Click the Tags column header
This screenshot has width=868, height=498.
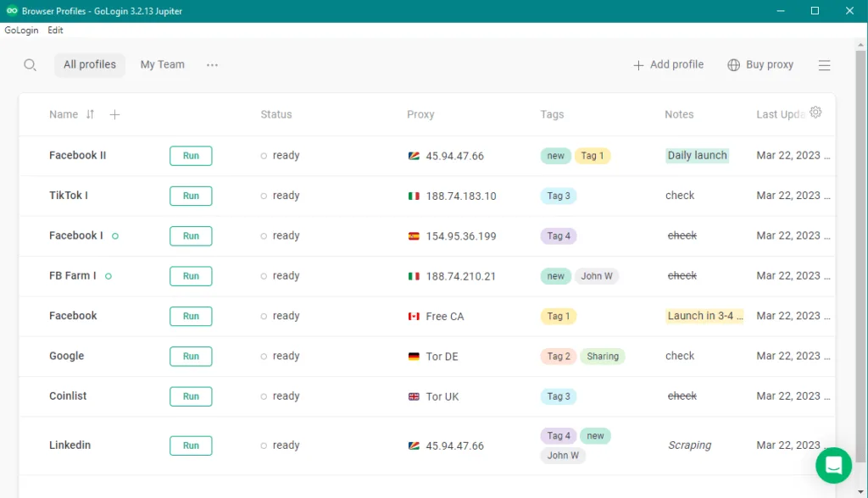552,114
